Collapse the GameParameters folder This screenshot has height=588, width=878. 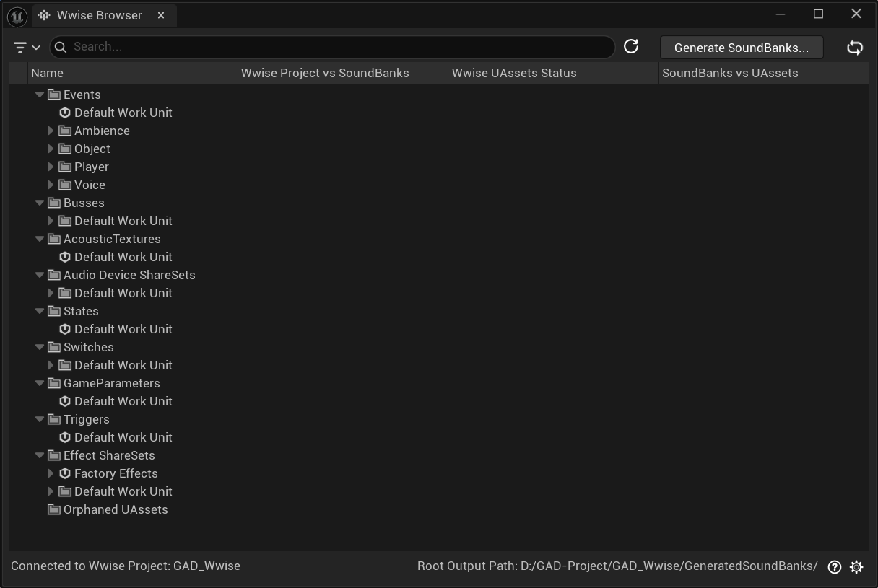40,383
